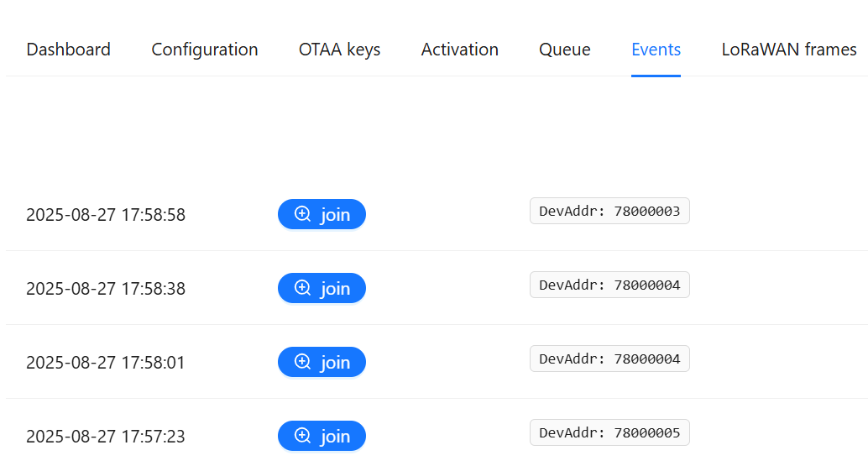Click the DevAddr: 78000005 tag
The image size is (868, 466).
click(609, 432)
